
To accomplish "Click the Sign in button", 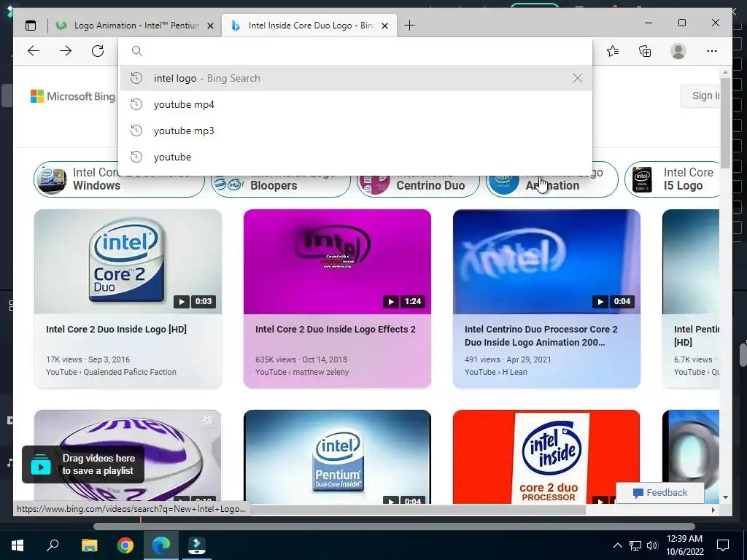I will point(700,96).
